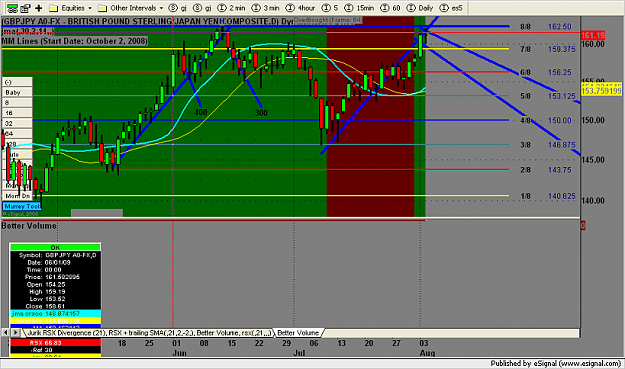The image size is (625, 369).
Task: Switch to the 60 interval shortcut
Action: 391,8
